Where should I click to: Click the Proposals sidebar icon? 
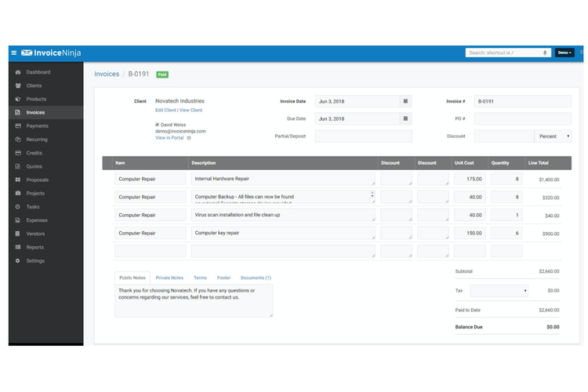point(17,180)
